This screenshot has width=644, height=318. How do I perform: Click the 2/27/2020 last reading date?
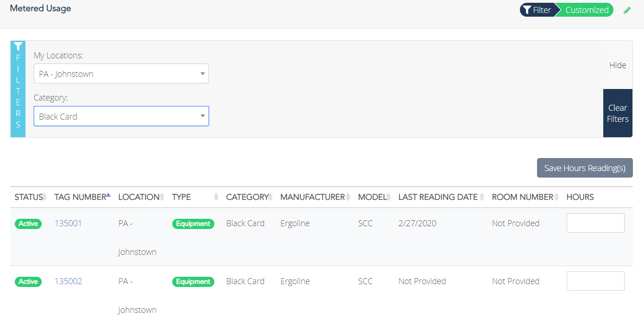click(x=417, y=223)
